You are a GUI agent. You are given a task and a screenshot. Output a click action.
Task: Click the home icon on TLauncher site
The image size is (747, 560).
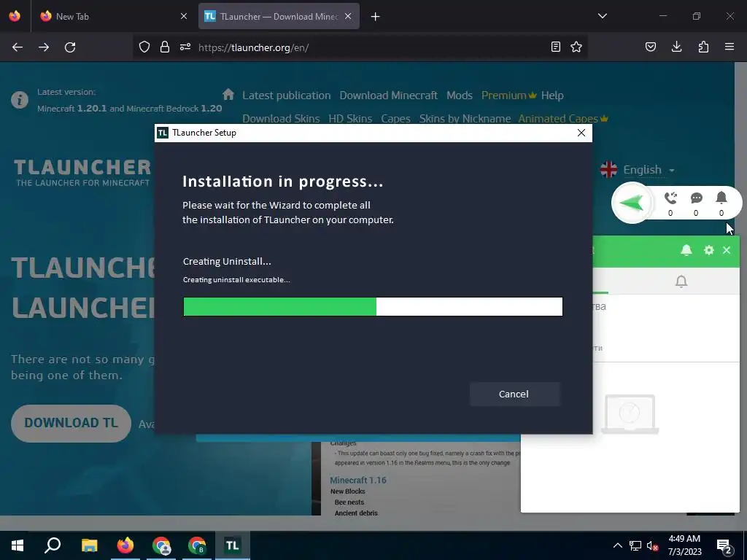[228, 94]
